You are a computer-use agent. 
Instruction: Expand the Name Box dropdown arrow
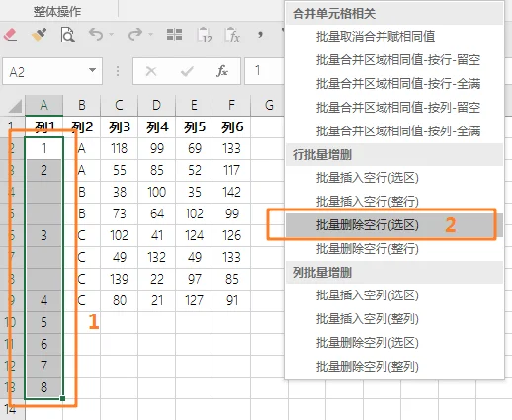(93, 70)
